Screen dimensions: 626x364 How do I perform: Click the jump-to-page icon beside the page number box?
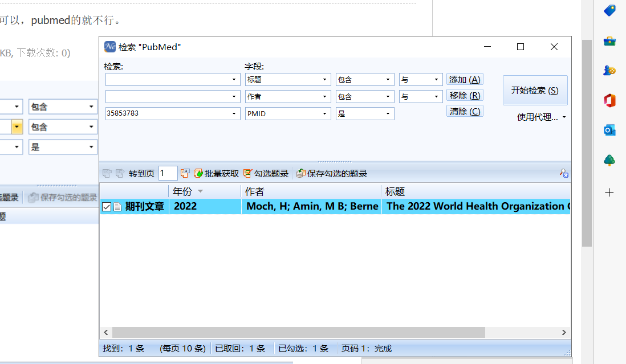point(185,173)
